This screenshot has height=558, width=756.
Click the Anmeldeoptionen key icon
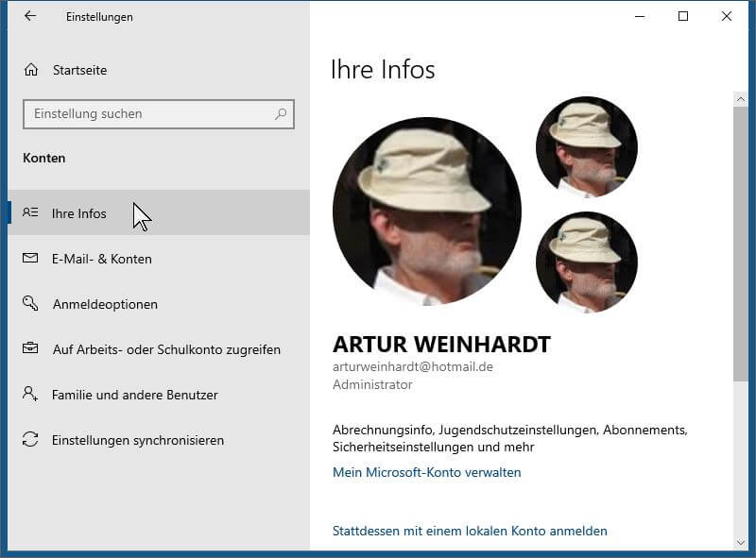[30, 303]
